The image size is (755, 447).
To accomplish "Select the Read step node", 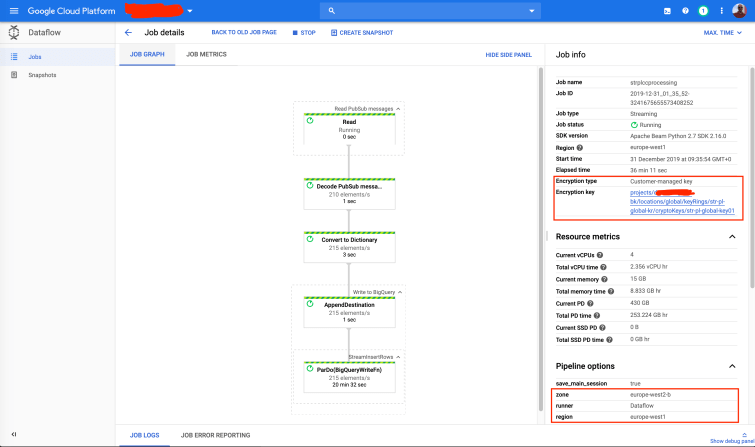I will click(349, 129).
